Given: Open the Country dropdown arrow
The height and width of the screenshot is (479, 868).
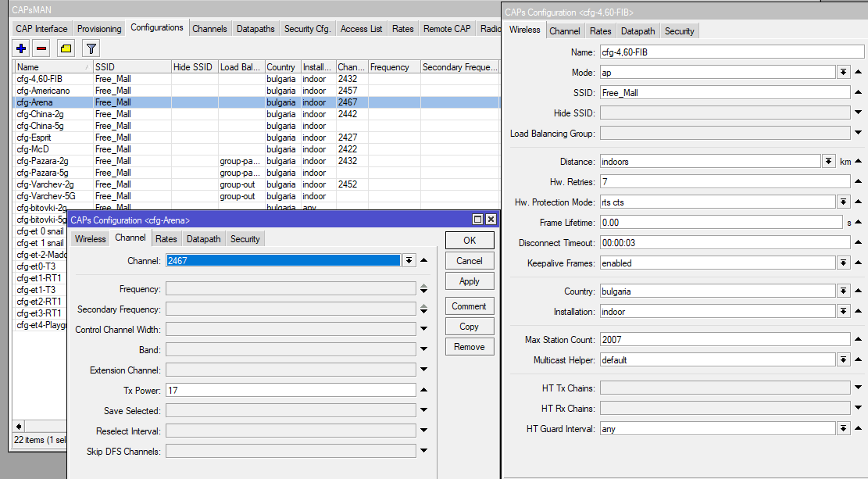Looking at the screenshot, I should point(843,291).
